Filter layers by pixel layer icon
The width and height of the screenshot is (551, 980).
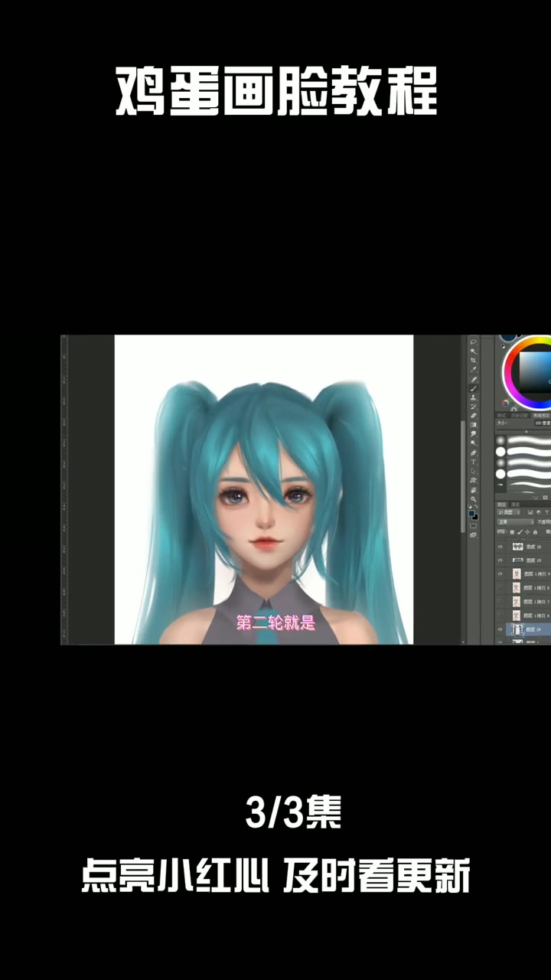pyautogui.click(x=530, y=512)
